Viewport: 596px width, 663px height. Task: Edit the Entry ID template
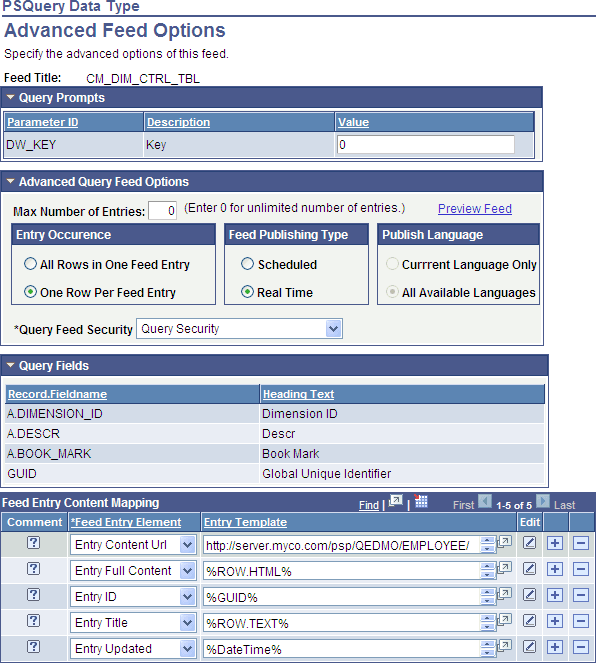(529, 595)
